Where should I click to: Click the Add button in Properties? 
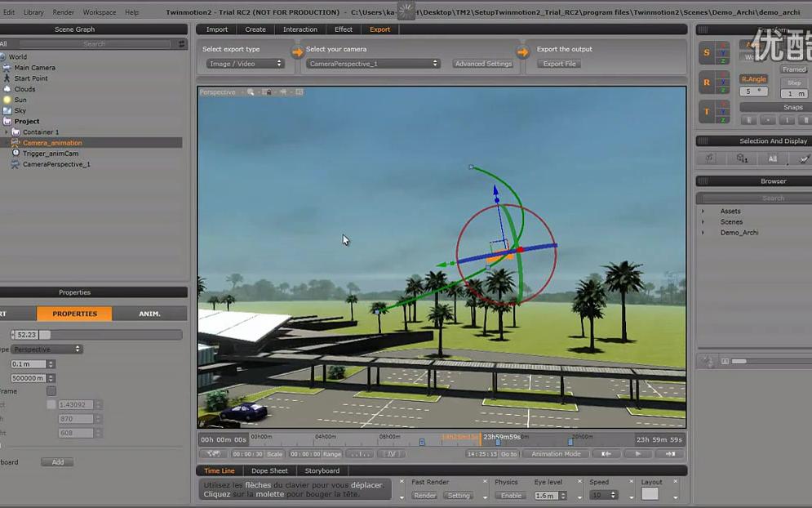[57, 462]
